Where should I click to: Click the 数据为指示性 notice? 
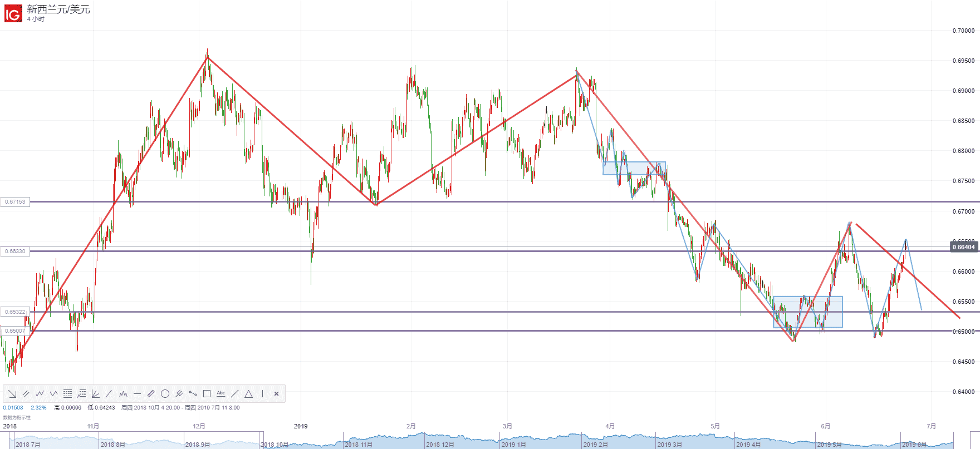(x=17, y=417)
